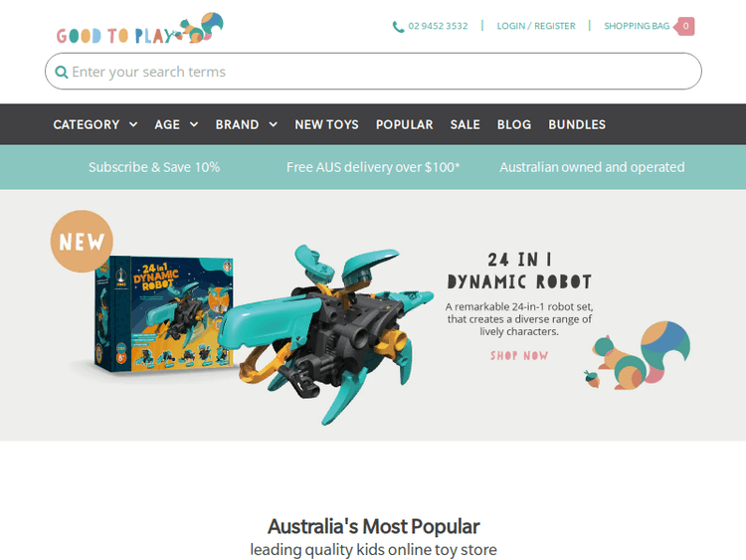Image resolution: width=746 pixels, height=560 pixels.
Task: Click the phone icon beside 02 9452 3532
Action: click(398, 27)
